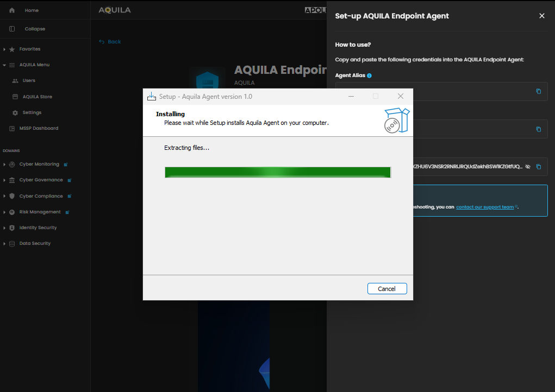555x392 pixels.
Task: Open AQUILA Store from sidebar
Action: (37, 97)
